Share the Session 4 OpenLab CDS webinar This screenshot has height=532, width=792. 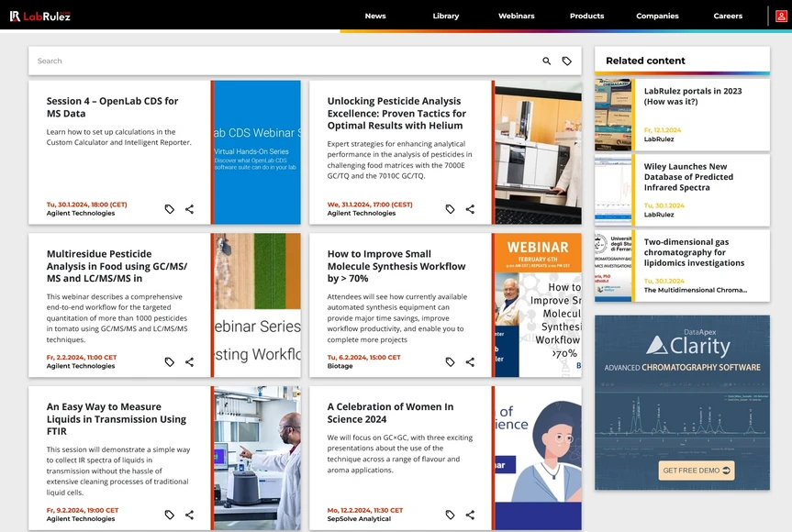pyautogui.click(x=189, y=209)
